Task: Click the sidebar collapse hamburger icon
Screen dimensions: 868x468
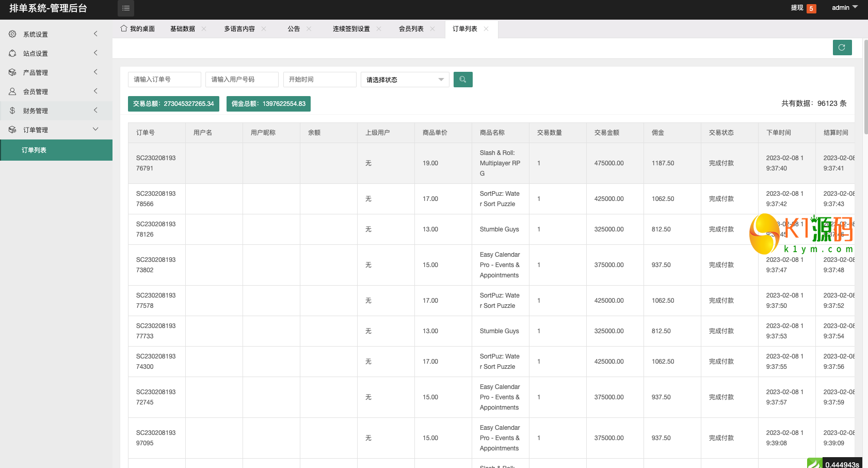Action: pyautogui.click(x=126, y=8)
